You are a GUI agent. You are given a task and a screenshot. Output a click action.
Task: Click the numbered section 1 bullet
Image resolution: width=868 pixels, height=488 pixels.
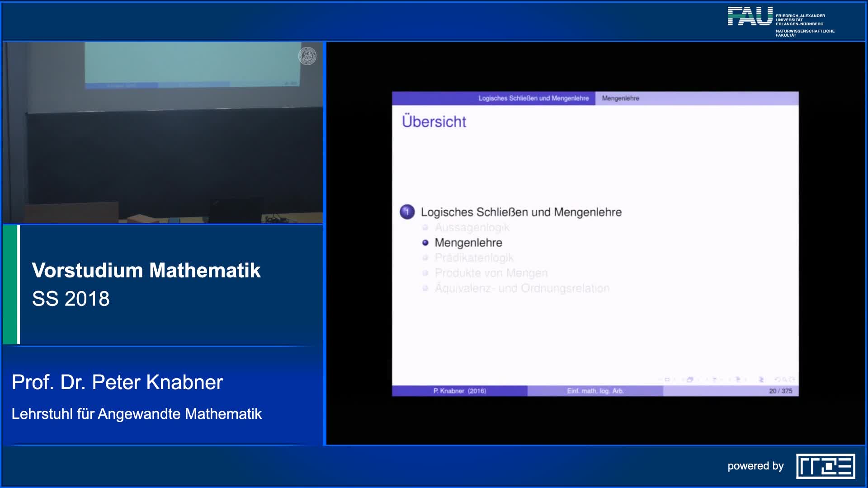[x=407, y=212]
